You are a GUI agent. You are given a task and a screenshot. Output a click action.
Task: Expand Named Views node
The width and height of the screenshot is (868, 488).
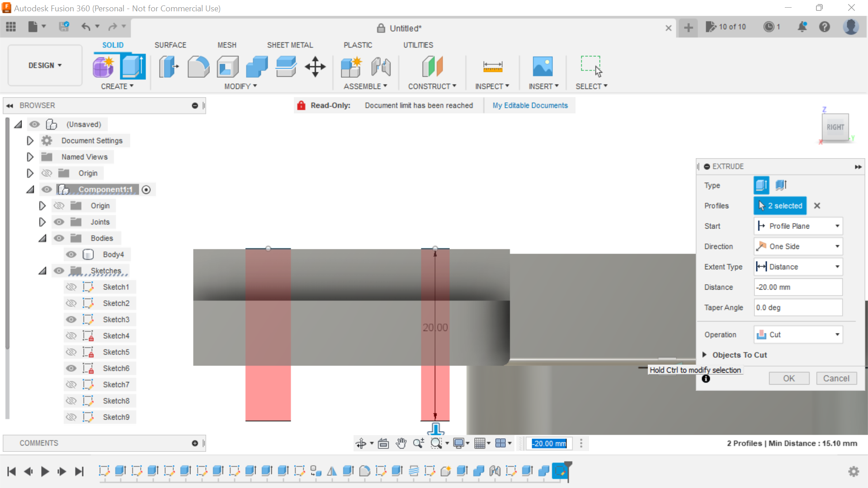[x=30, y=157]
